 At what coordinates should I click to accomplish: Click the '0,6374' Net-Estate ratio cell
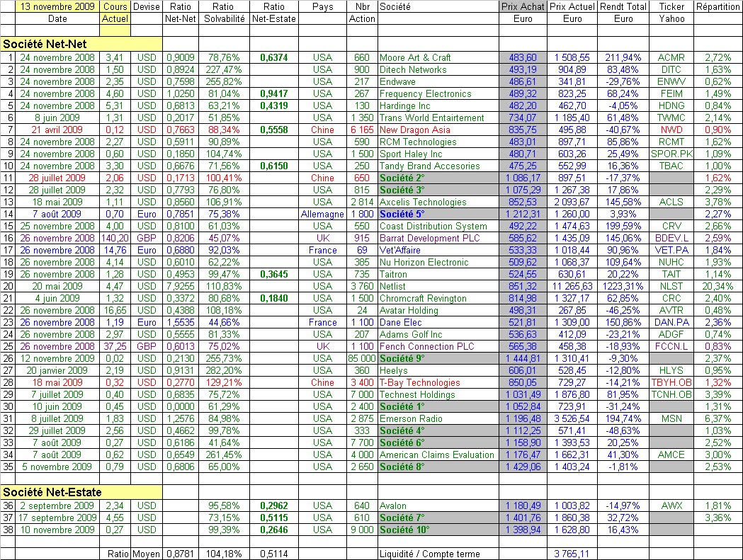point(274,57)
